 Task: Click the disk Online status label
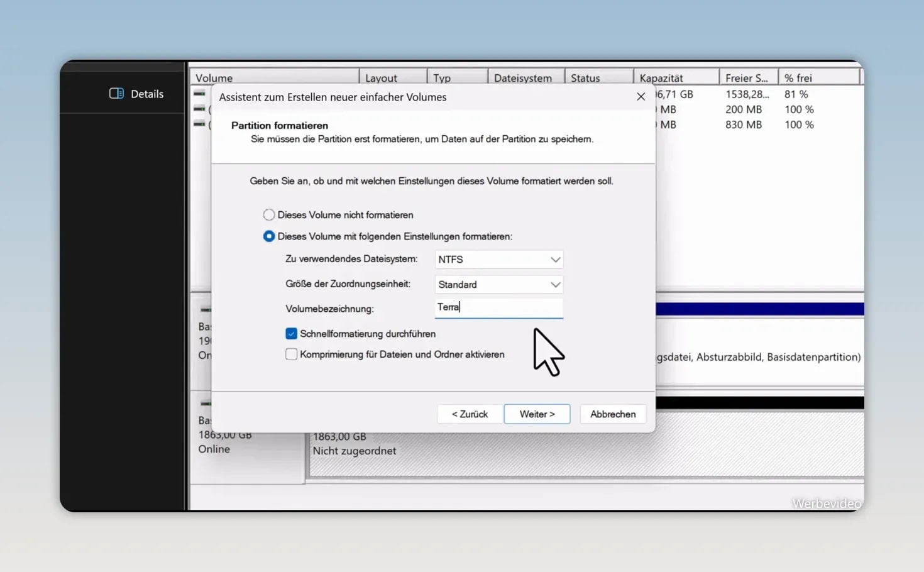point(214,449)
